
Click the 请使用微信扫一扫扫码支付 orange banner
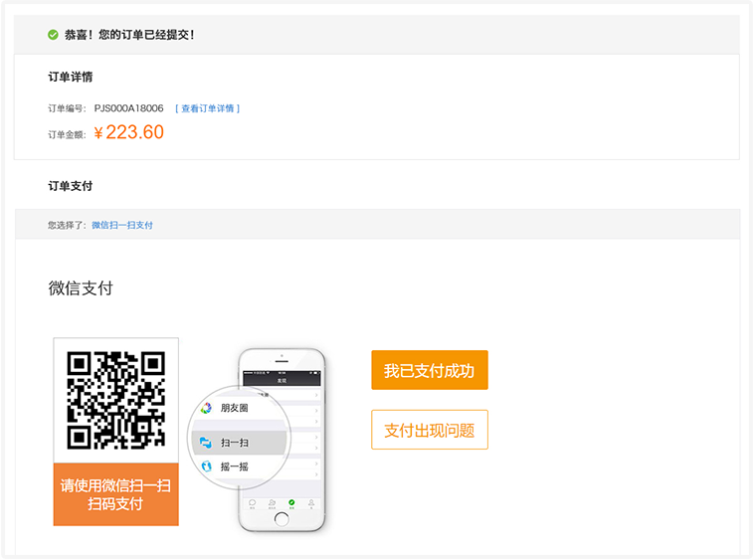tap(116, 494)
